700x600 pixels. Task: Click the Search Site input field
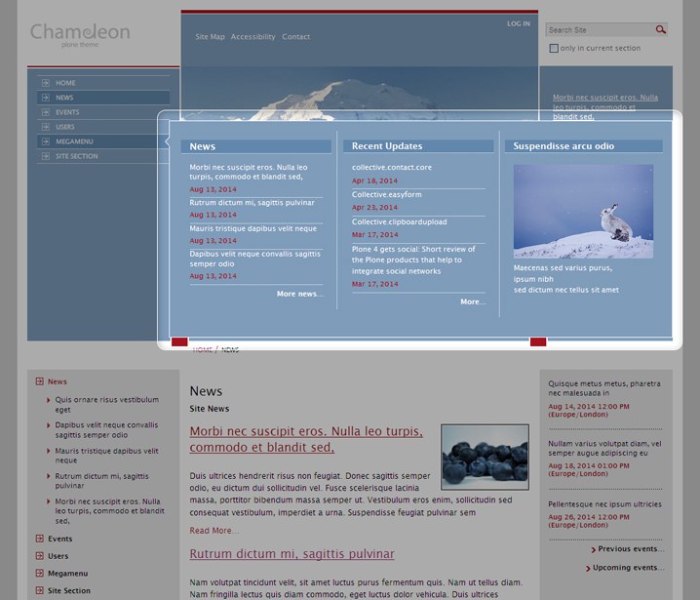600,30
